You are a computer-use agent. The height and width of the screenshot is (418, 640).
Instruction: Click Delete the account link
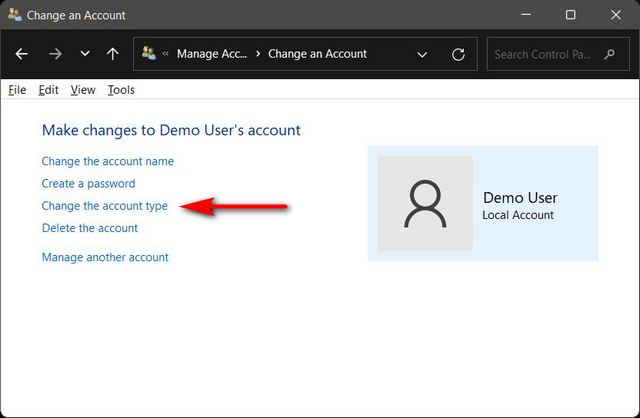tap(89, 228)
